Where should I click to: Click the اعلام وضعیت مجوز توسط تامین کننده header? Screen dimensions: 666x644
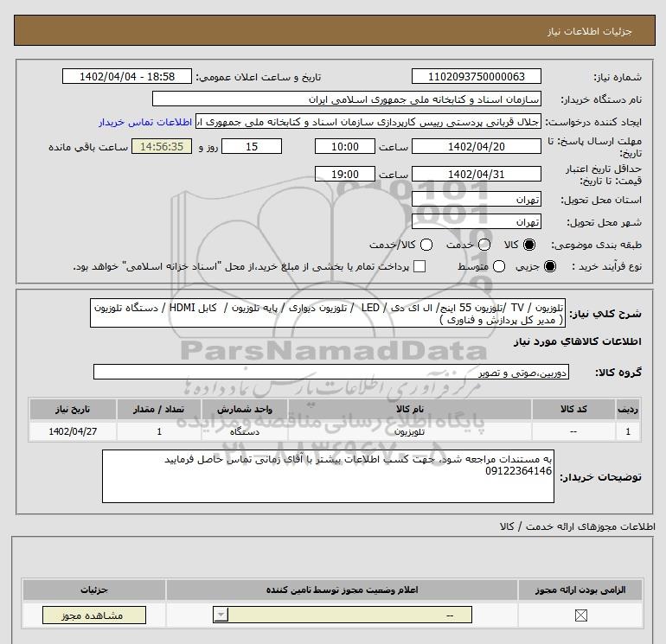[x=343, y=590]
